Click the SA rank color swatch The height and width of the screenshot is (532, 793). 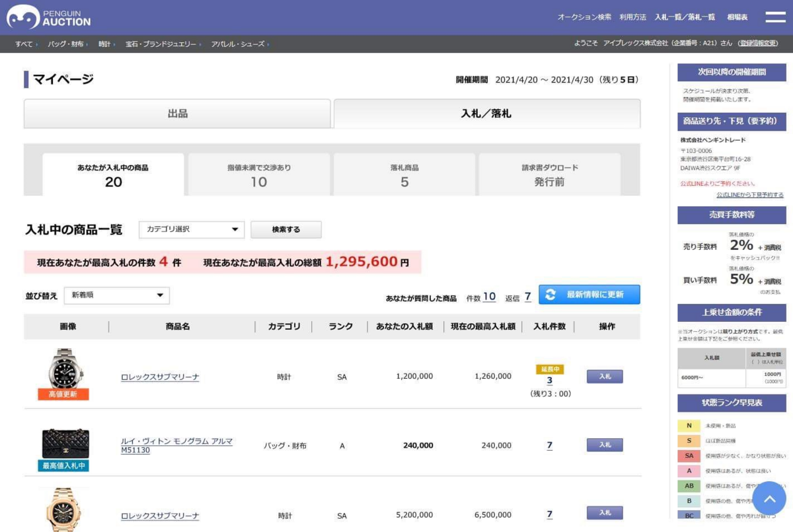[x=689, y=456]
